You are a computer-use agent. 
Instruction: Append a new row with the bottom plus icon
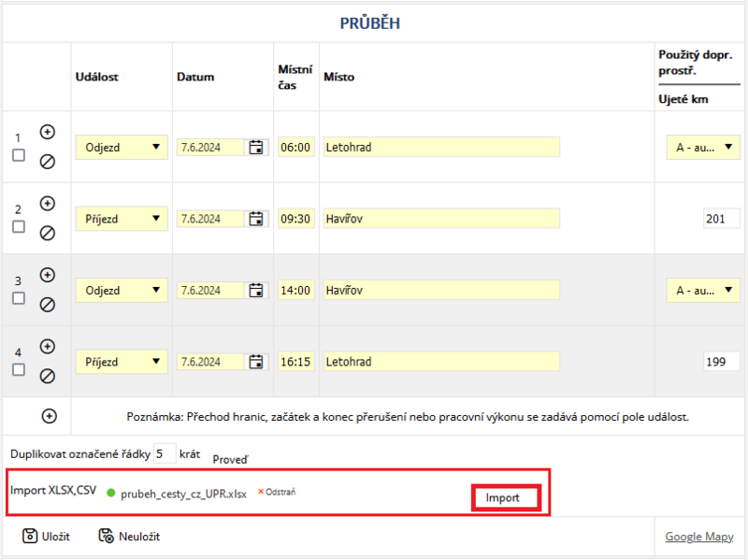(50, 416)
